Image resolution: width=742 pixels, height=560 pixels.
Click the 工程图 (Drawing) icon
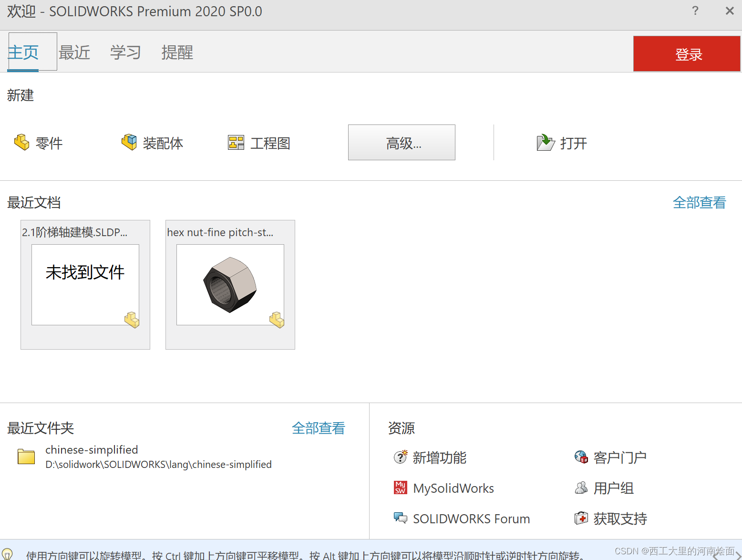pyautogui.click(x=236, y=143)
